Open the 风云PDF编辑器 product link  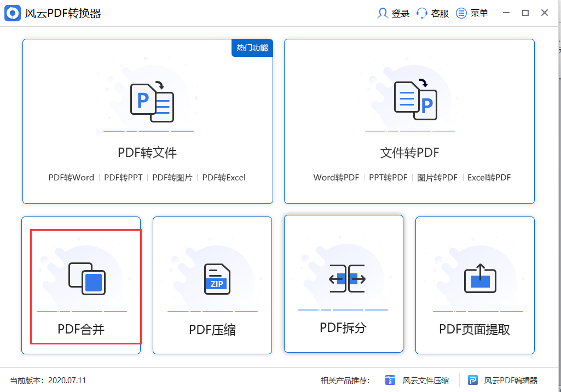pos(511,381)
